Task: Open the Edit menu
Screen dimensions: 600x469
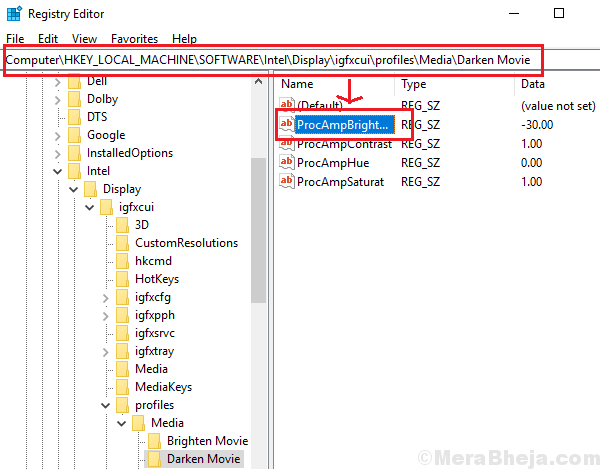Action: click(48, 38)
